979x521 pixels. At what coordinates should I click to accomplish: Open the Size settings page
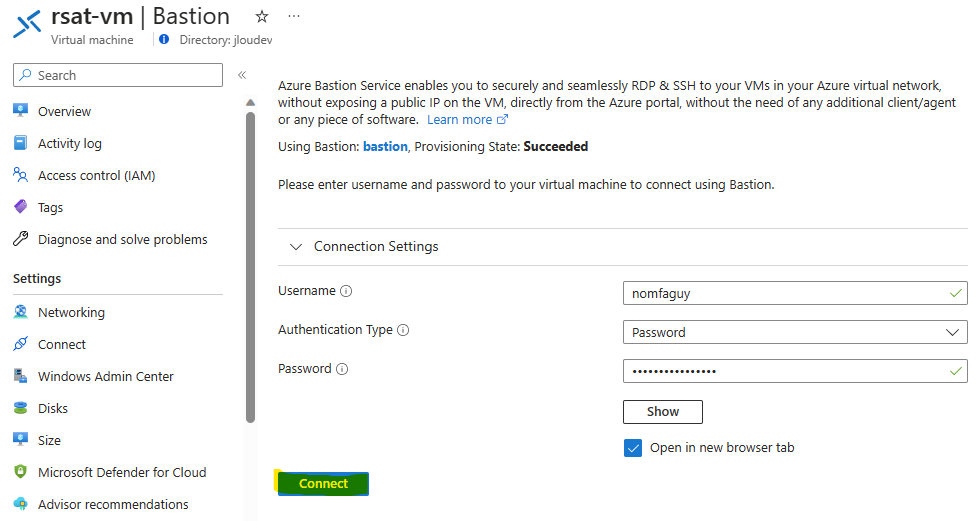coord(49,440)
